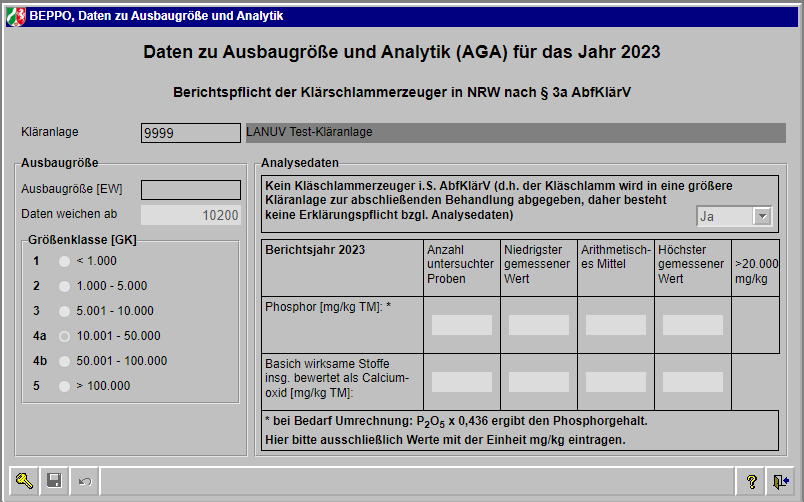804x502 pixels.
Task: Click Calciumoxid 'Höchster gemessener Wert' field
Action: pos(693,382)
